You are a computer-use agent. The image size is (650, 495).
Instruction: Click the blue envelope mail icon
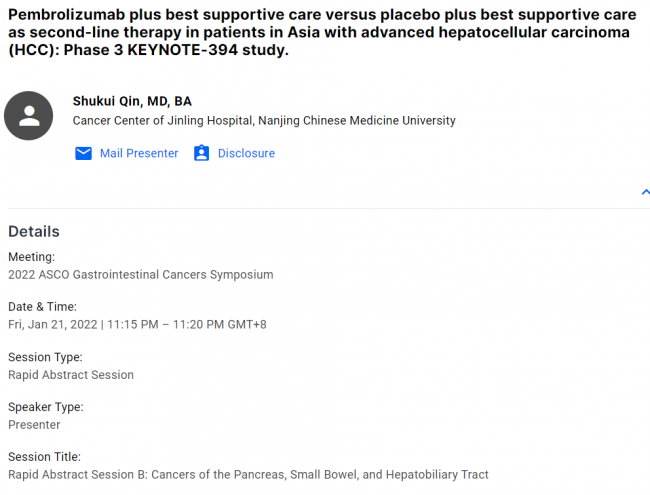83,153
